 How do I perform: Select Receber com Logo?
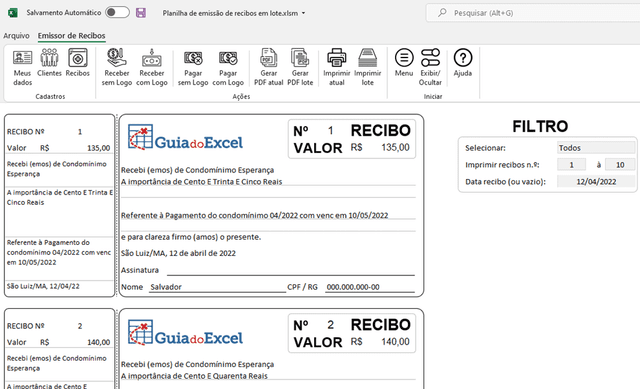click(x=152, y=67)
